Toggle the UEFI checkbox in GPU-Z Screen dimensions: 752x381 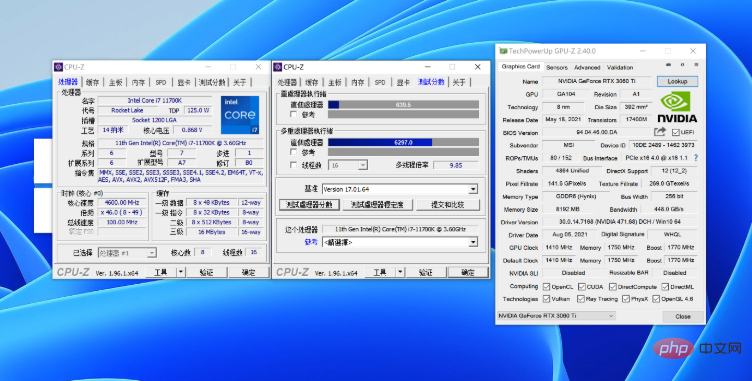coord(676,132)
